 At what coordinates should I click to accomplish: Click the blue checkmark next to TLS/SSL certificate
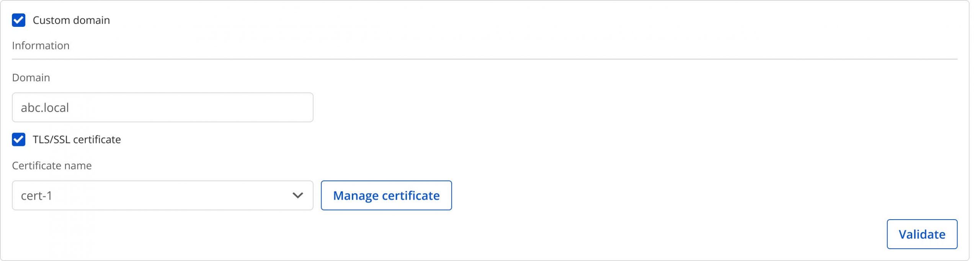click(19, 140)
